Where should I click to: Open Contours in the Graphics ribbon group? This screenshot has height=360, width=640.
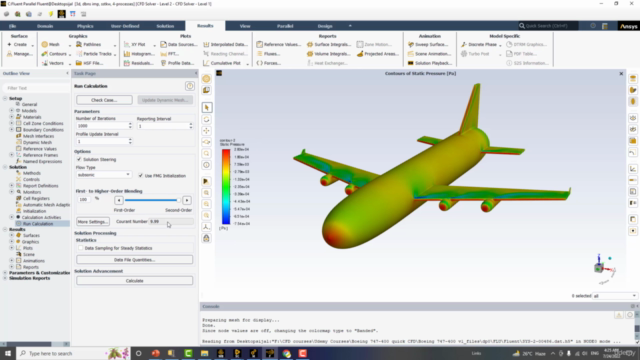[54, 54]
